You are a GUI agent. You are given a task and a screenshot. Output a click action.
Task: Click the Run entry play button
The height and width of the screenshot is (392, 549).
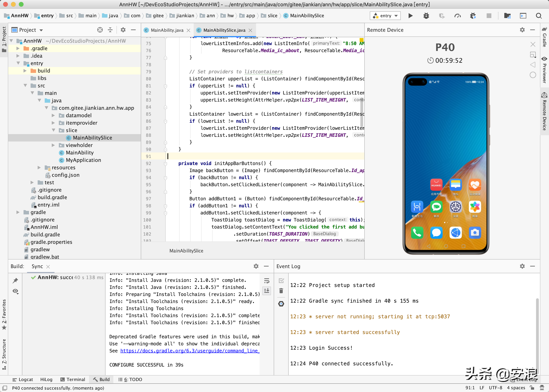point(410,16)
